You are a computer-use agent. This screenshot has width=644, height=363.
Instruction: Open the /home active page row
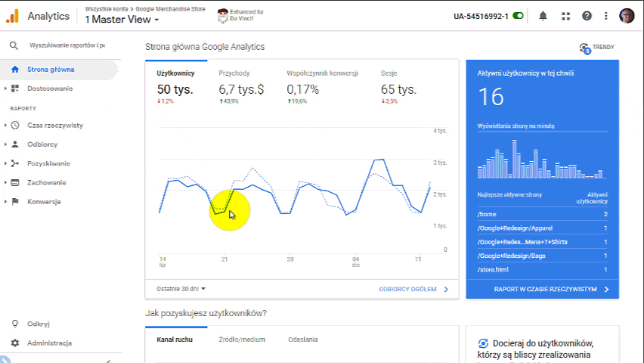click(x=542, y=214)
